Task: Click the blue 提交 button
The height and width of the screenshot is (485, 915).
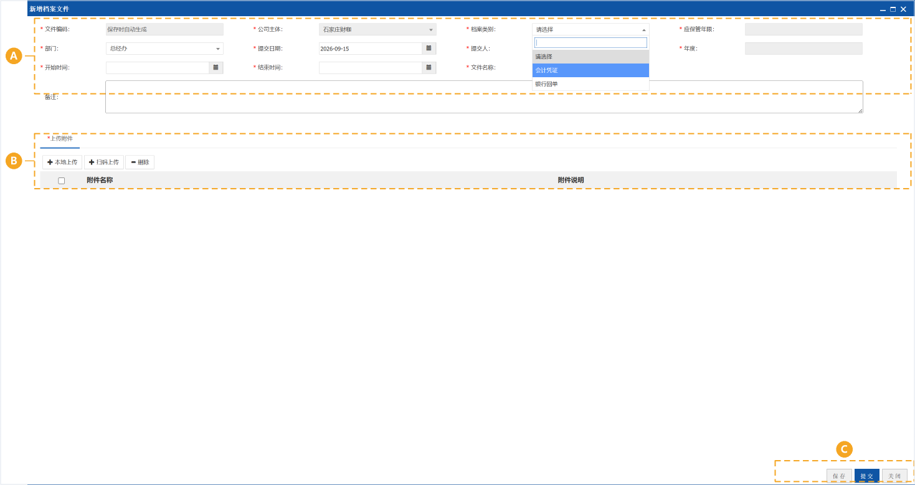Action: [x=867, y=476]
